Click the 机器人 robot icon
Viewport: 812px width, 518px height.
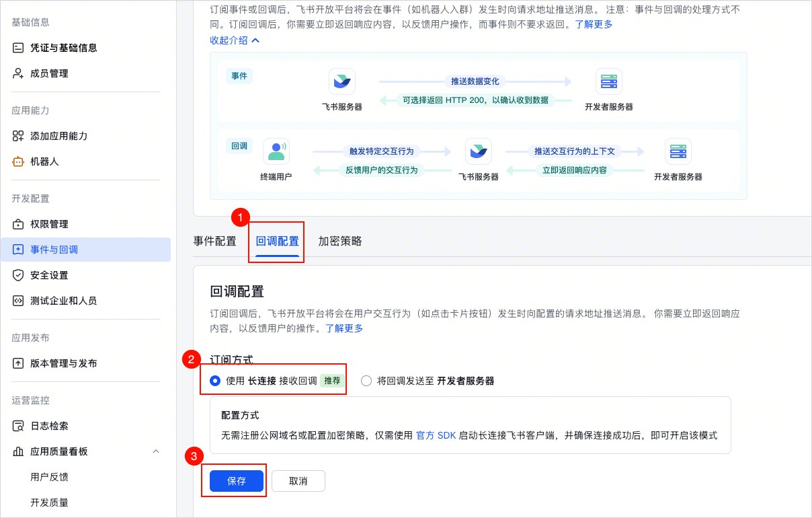pos(18,161)
